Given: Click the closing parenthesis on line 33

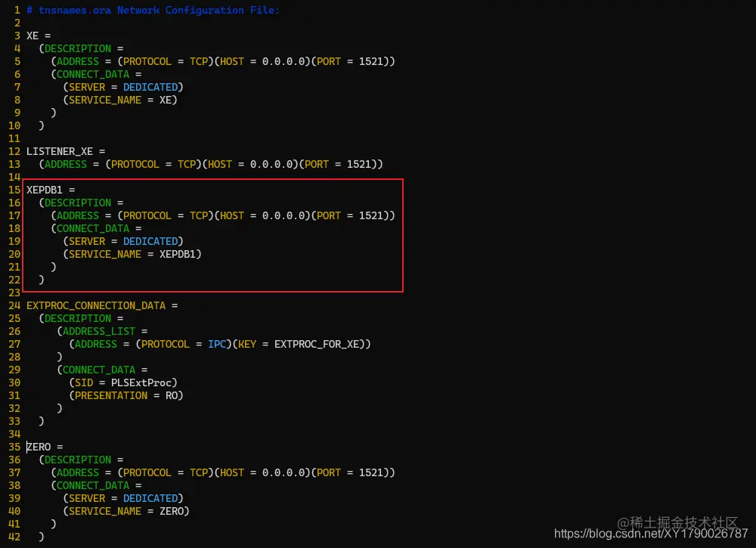Looking at the screenshot, I should click(x=42, y=421).
